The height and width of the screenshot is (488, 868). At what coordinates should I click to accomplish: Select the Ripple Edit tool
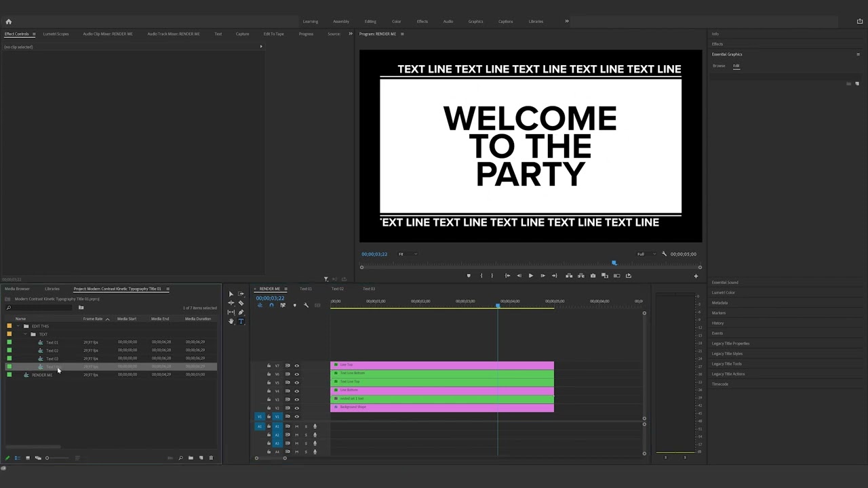(x=231, y=303)
